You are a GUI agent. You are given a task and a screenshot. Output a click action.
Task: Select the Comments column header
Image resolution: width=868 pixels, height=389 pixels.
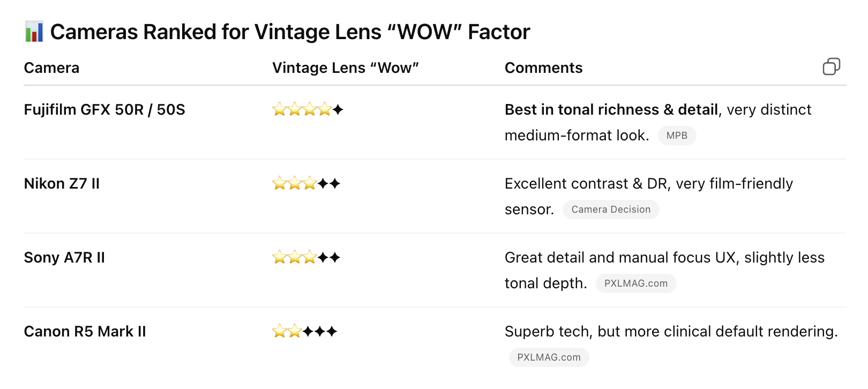click(x=543, y=68)
